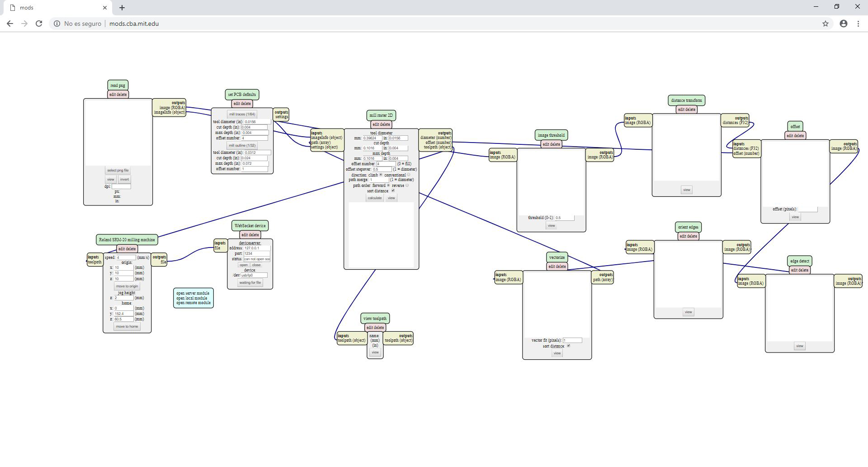Click the browser back arrow

point(9,24)
